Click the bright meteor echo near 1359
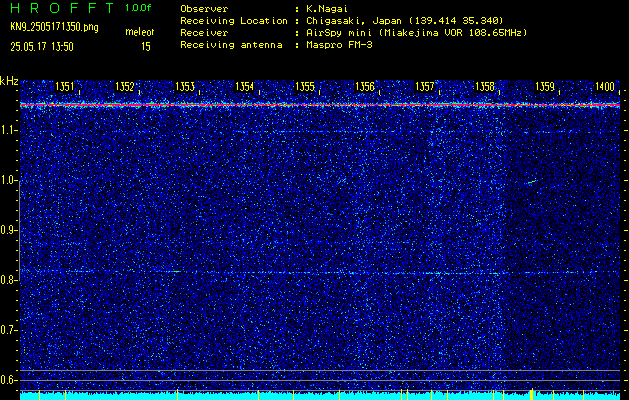629x400 pixels. 532,182
